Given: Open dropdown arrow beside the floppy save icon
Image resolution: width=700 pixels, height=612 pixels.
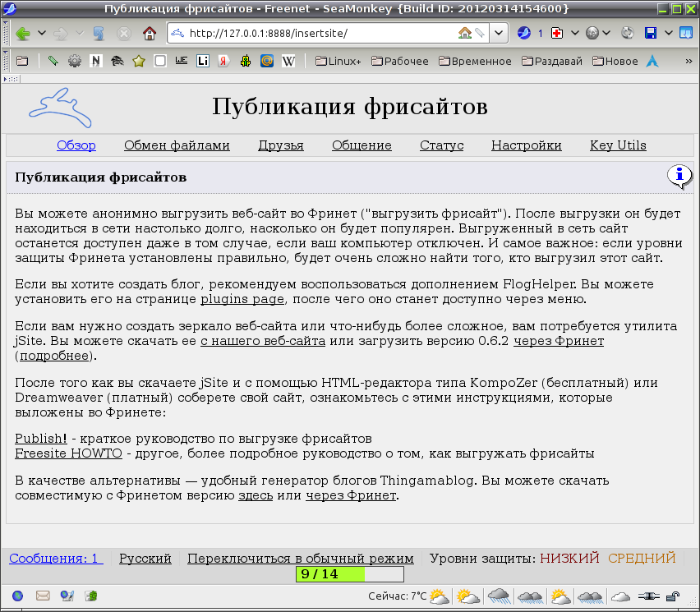Looking at the screenshot, I should click(x=668, y=33).
